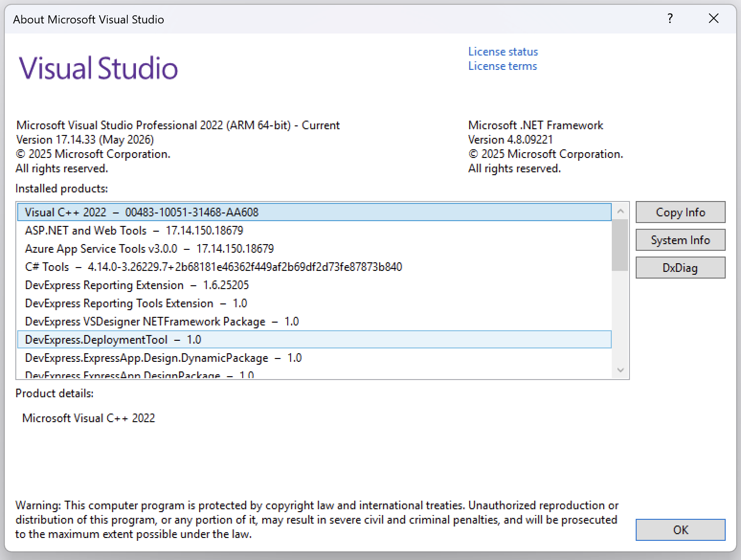This screenshot has width=741, height=560.
Task: Select DevExpress Reporting Extension 1.6.25205 row
Action: pyautogui.click(x=314, y=285)
